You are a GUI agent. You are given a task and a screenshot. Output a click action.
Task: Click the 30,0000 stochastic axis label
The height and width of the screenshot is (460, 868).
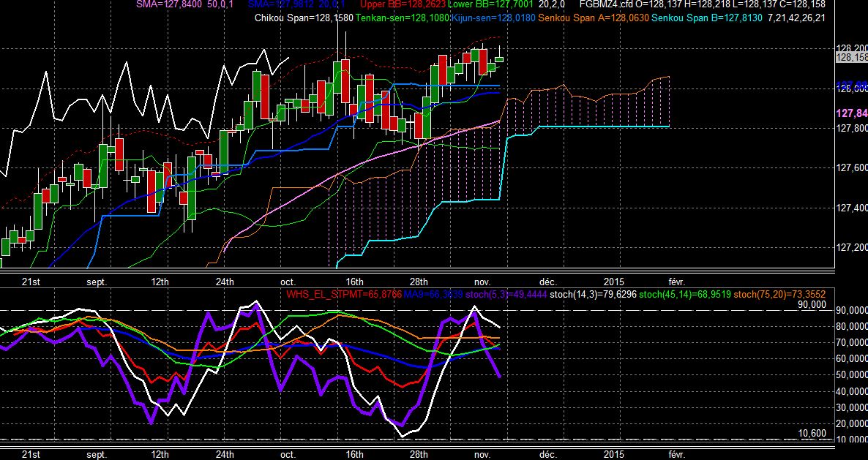[x=852, y=407]
